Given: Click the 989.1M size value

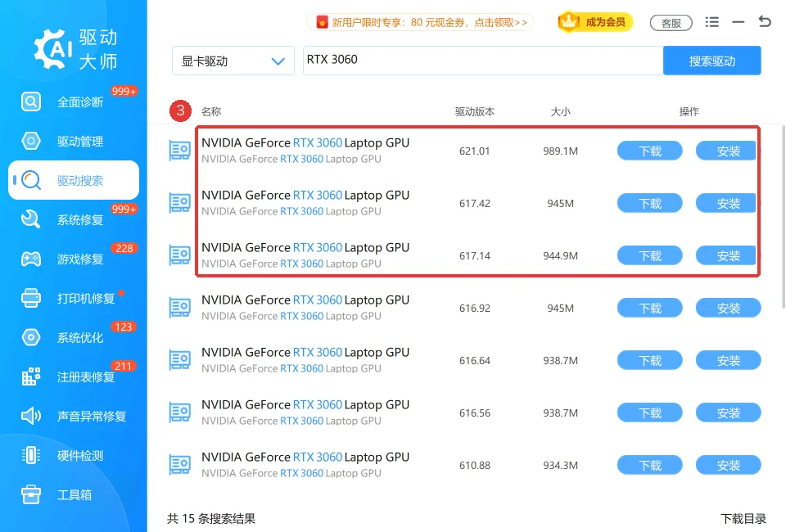Looking at the screenshot, I should tap(560, 151).
